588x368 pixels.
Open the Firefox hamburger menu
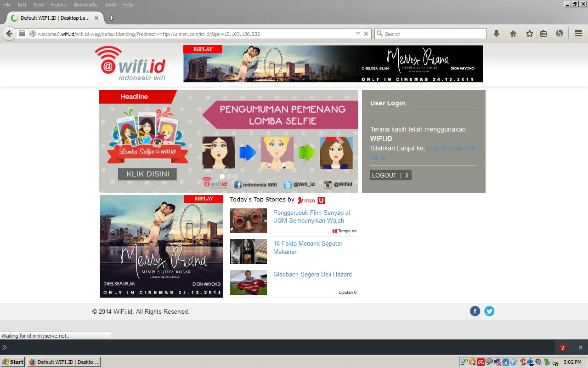(578, 34)
